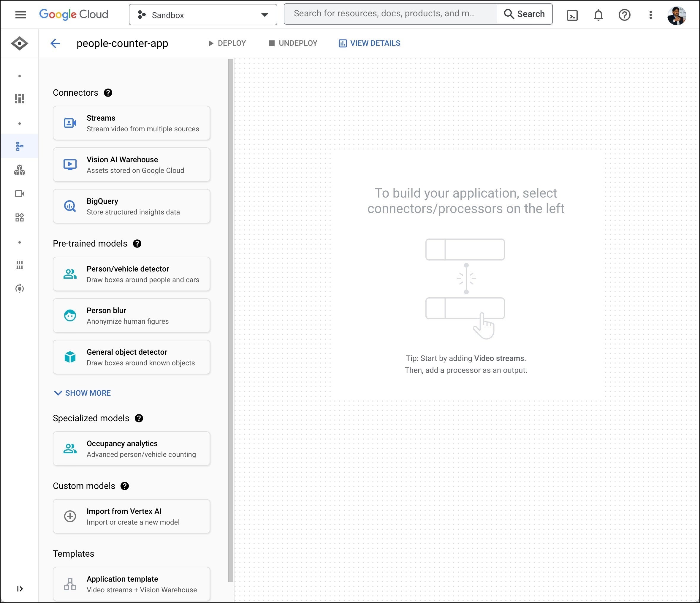Choose the Application template card
This screenshot has width=700, height=603.
point(132,584)
